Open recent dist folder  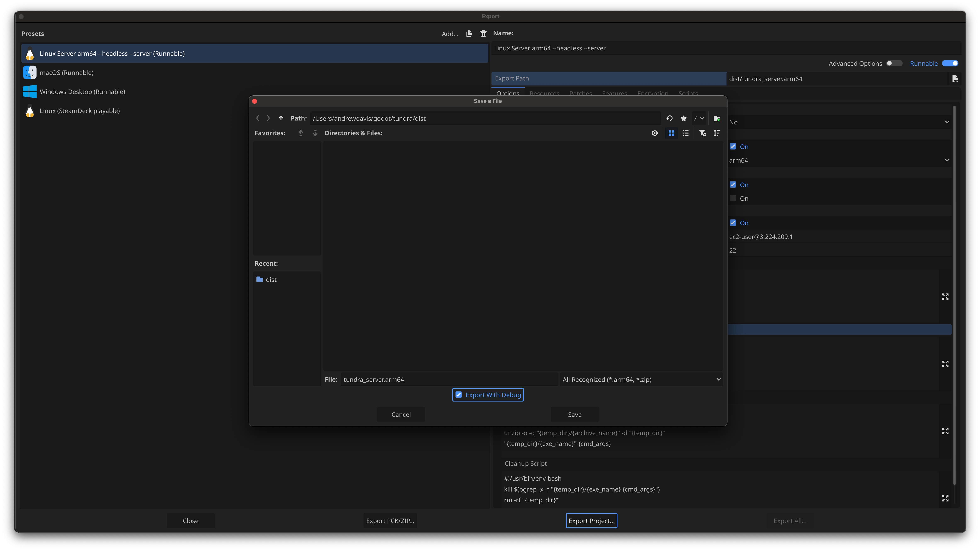(287, 279)
